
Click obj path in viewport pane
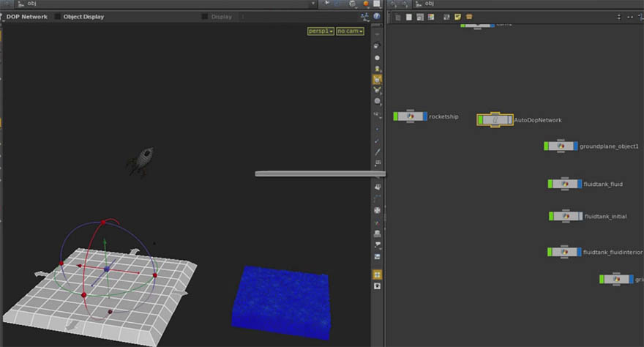pos(31,3)
